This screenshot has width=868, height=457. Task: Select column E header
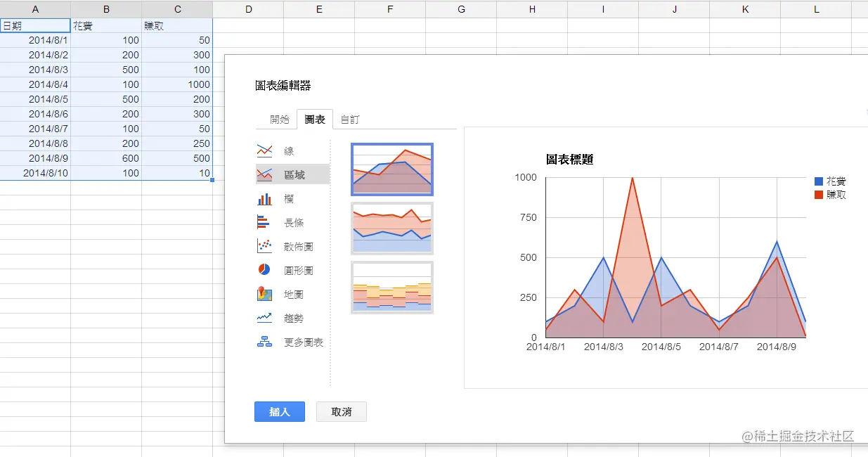[x=319, y=9]
